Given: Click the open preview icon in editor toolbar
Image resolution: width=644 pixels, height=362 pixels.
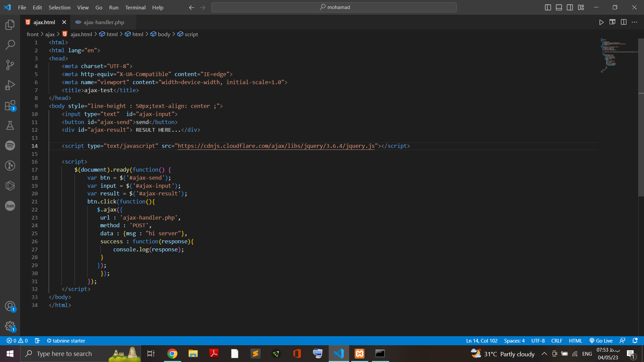Looking at the screenshot, I should [612, 22].
